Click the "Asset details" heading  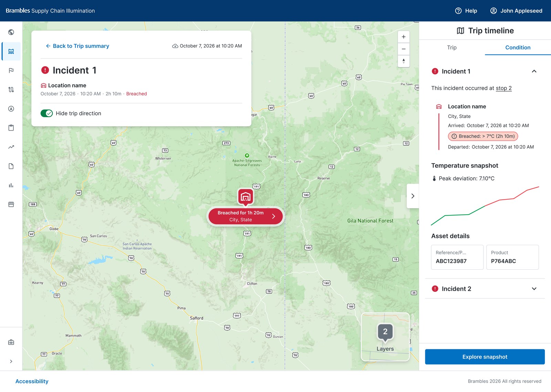click(450, 236)
